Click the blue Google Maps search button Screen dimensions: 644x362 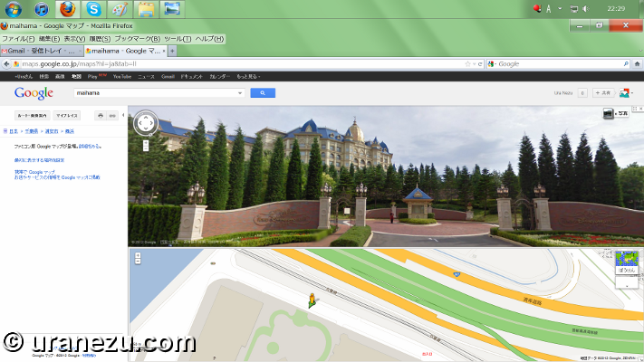pos(263,93)
